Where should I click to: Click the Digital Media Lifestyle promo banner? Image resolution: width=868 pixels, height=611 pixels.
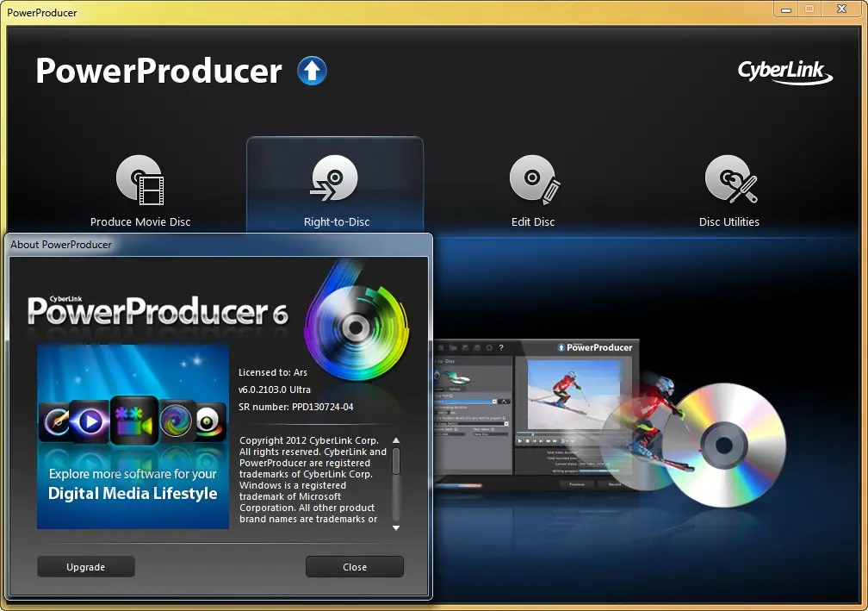(133, 437)
